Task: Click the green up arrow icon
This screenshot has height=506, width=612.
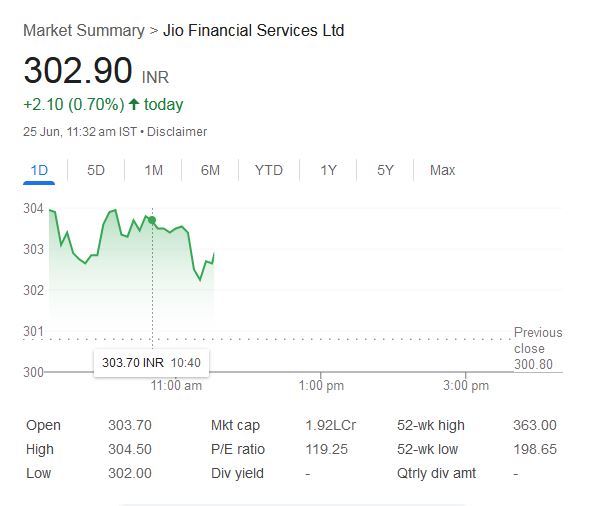Action: (133, 104)
